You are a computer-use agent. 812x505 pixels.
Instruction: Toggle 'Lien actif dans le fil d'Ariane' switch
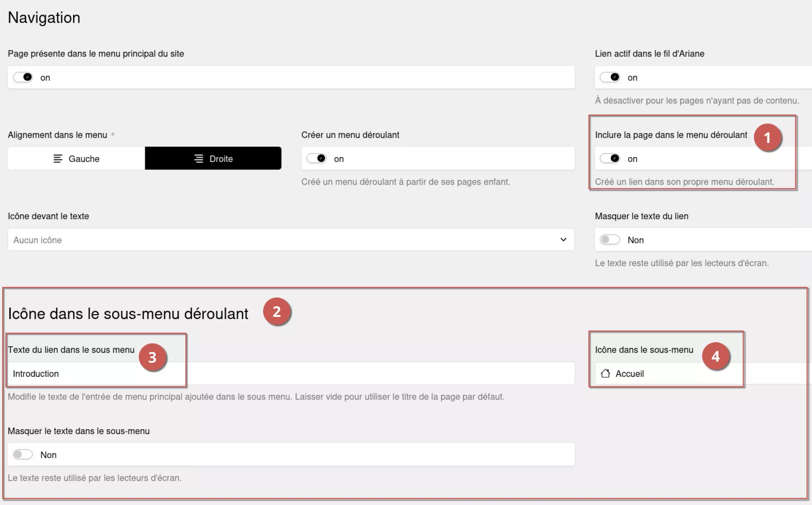point(610,77)
